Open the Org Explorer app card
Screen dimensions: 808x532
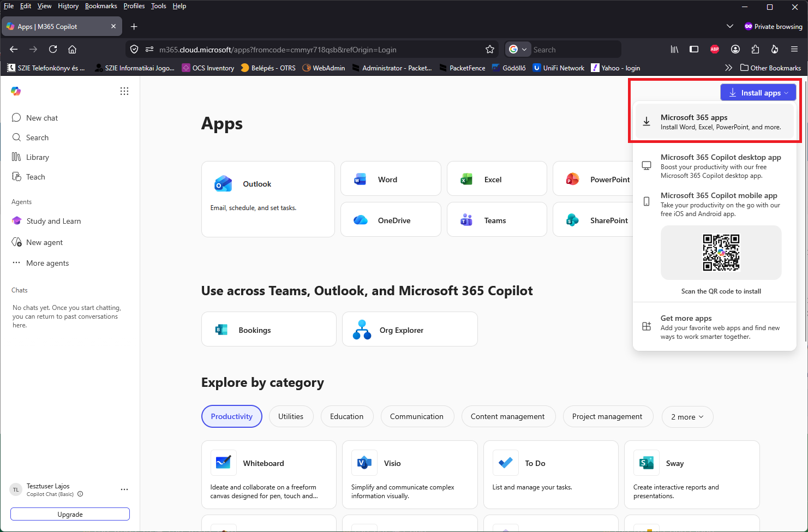point(410,329)
